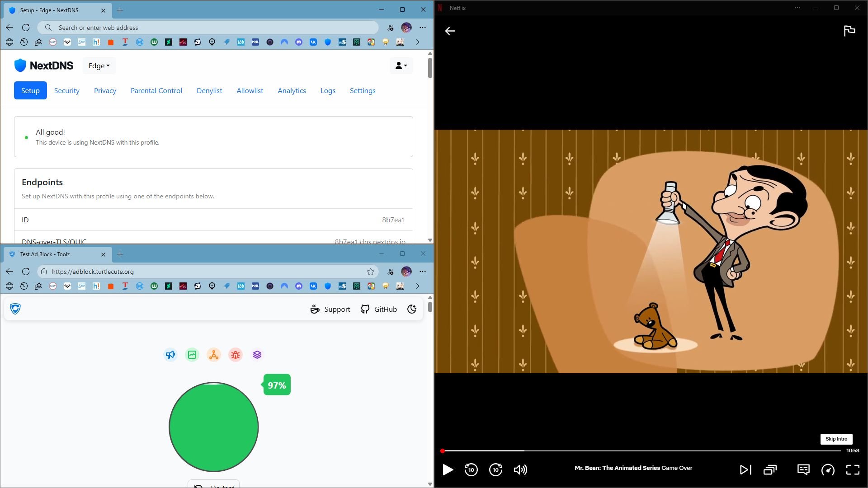Open the Analytics tab
Image resolution: width=868 pixels, height=488 pixels.
tap(292, 90)
